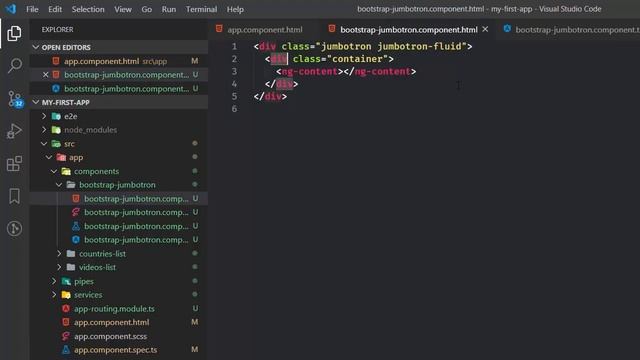Select app.component.html in Open Editors
This screenshot has height=360, width=640.
[119, 61]
